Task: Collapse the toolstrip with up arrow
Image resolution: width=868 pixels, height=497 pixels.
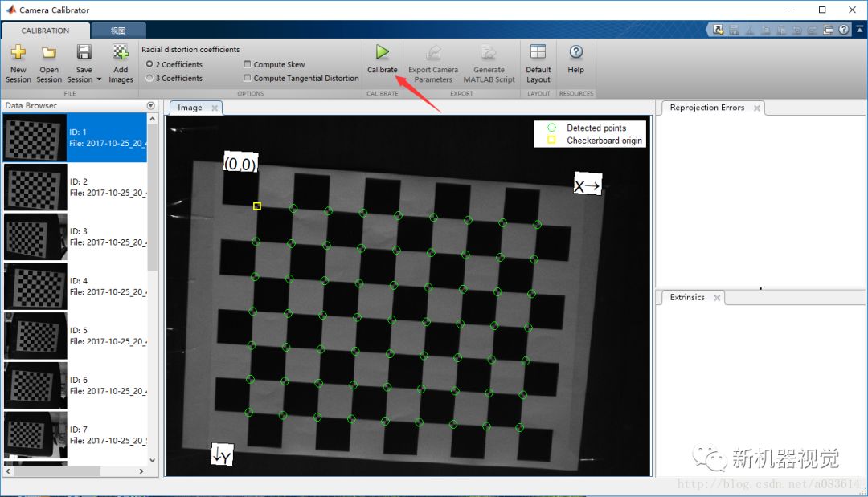Action: [860, 29]
